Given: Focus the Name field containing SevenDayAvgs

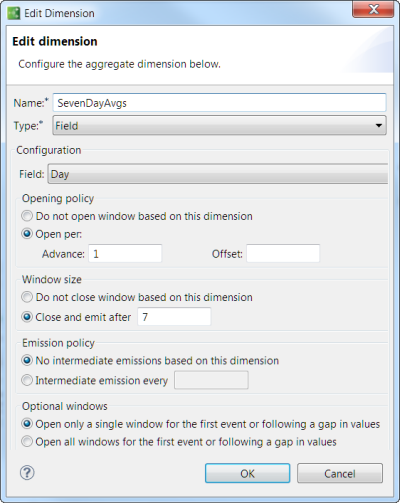Looking at the screenshot, I should pos(219,103).
